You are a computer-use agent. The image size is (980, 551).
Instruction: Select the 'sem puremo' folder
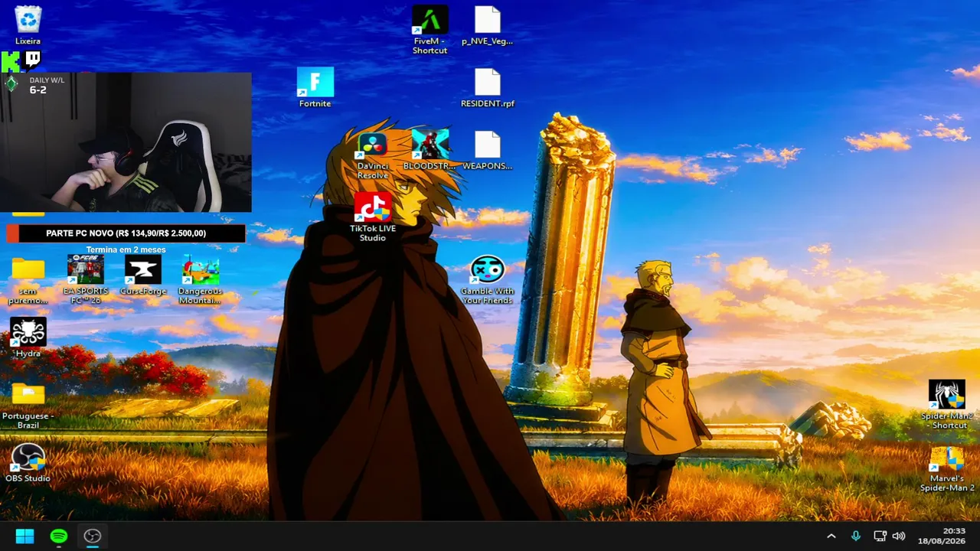click(x=28, y=280)
